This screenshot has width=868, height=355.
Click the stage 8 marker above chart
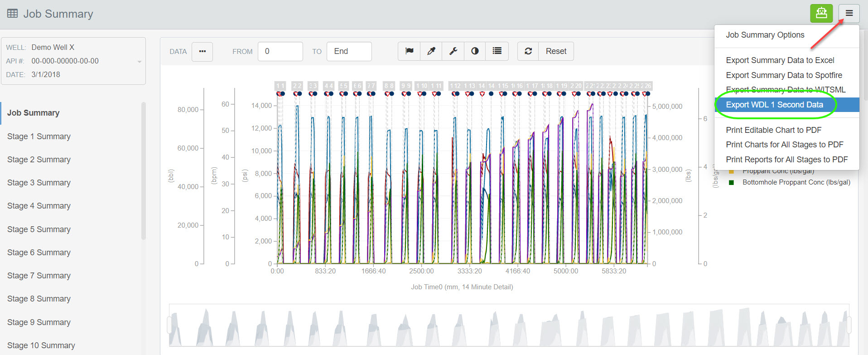389,86
